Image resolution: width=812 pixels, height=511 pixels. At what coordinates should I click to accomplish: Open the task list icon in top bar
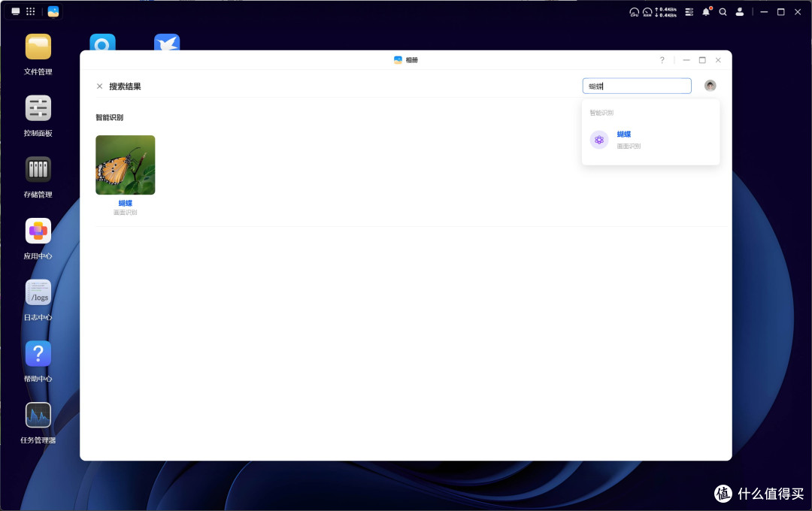pyautogui.click(x=689, y=12)
